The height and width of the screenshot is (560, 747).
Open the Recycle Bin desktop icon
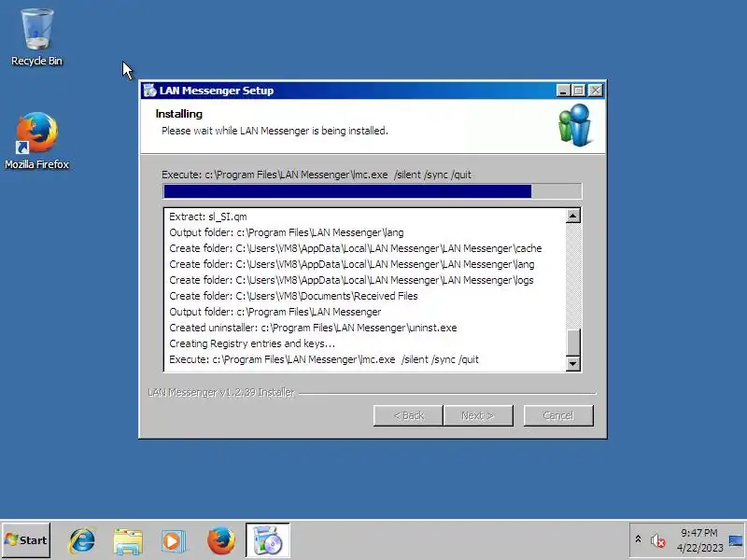point(36,37)
